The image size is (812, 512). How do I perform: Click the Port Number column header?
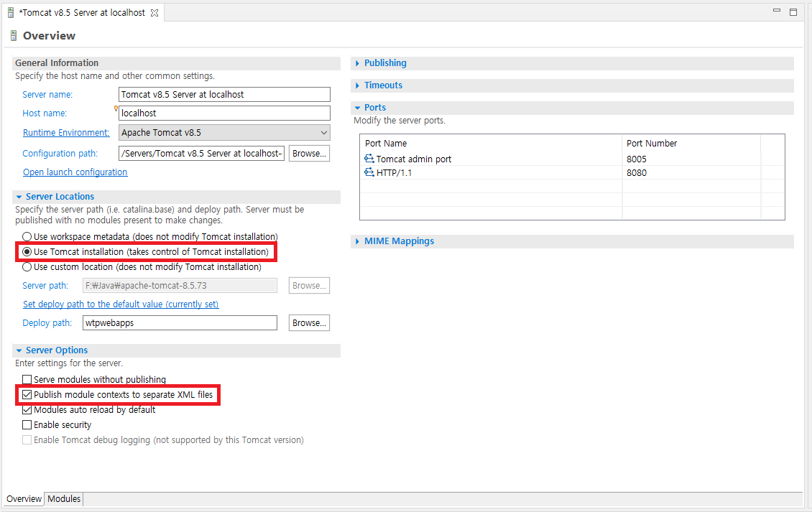coord(652,144)
